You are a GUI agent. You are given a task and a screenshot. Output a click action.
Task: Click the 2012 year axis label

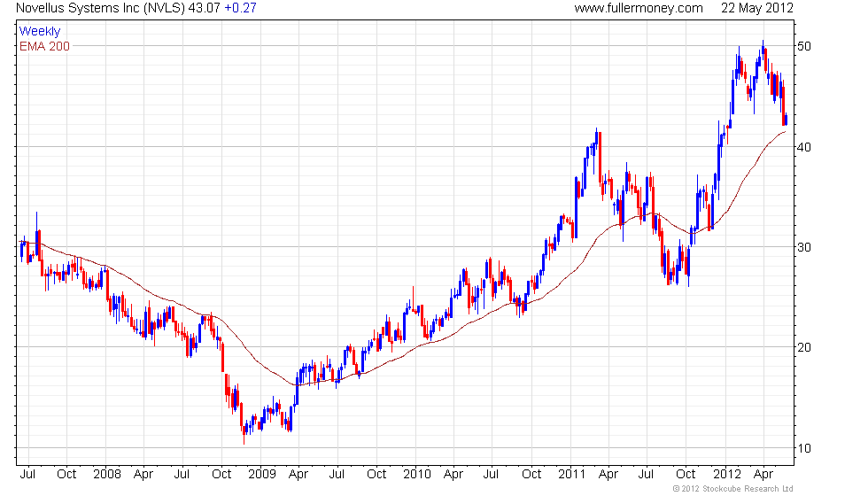[x=726, y=475]
